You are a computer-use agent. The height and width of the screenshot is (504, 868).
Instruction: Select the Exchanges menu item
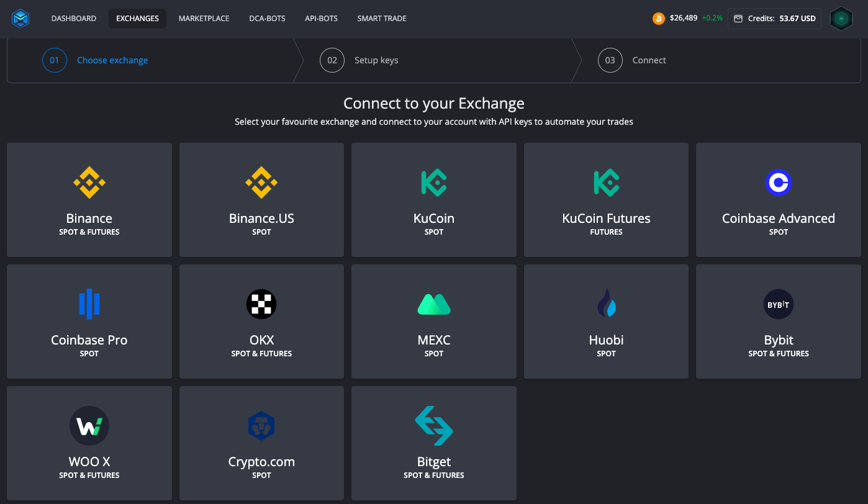pyautogui.click(x=137, y=19)
